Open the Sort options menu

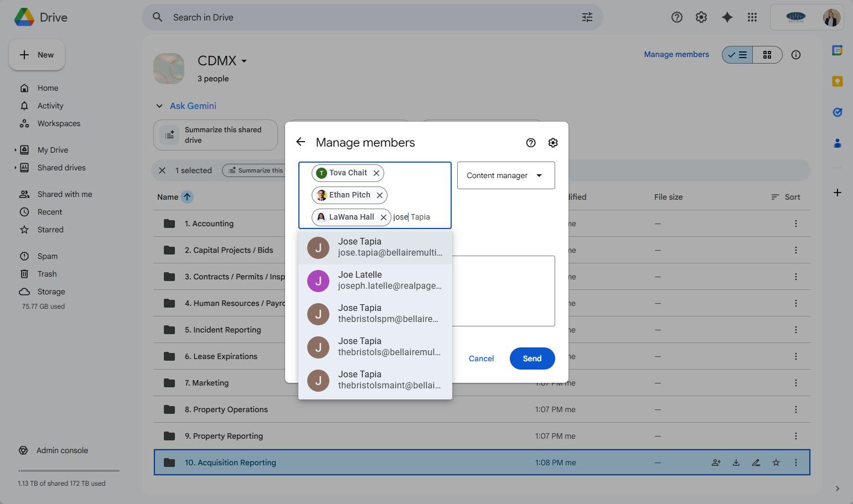785,197
